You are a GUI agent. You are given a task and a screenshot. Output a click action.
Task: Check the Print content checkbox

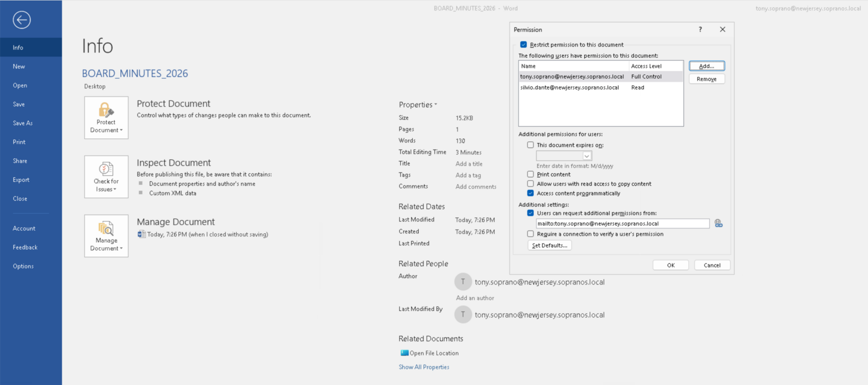pyautogui.click(x=530, y=174)
